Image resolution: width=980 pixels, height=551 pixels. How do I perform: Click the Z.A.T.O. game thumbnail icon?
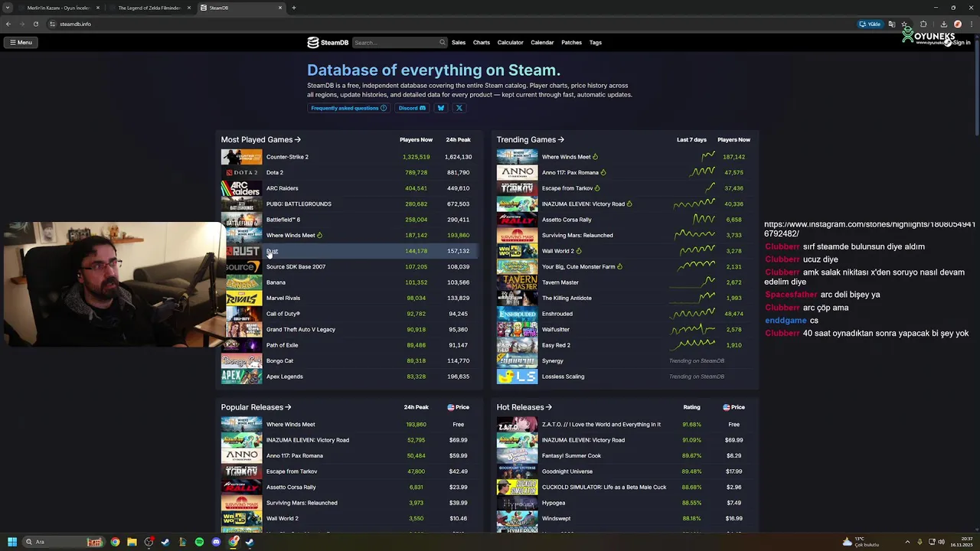coord(517,424)
